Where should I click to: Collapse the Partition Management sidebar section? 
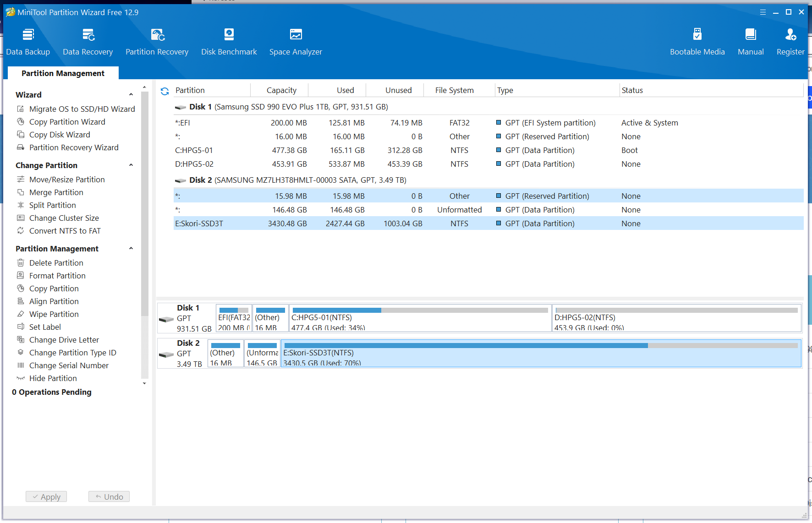coord(131,249)
